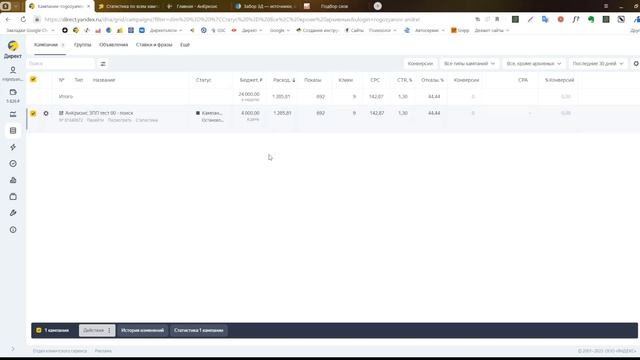The image size is (640, 360).
Task: Open the sidebar icon below the wallet
Action: pyautogui.click(x=13, y=114)
